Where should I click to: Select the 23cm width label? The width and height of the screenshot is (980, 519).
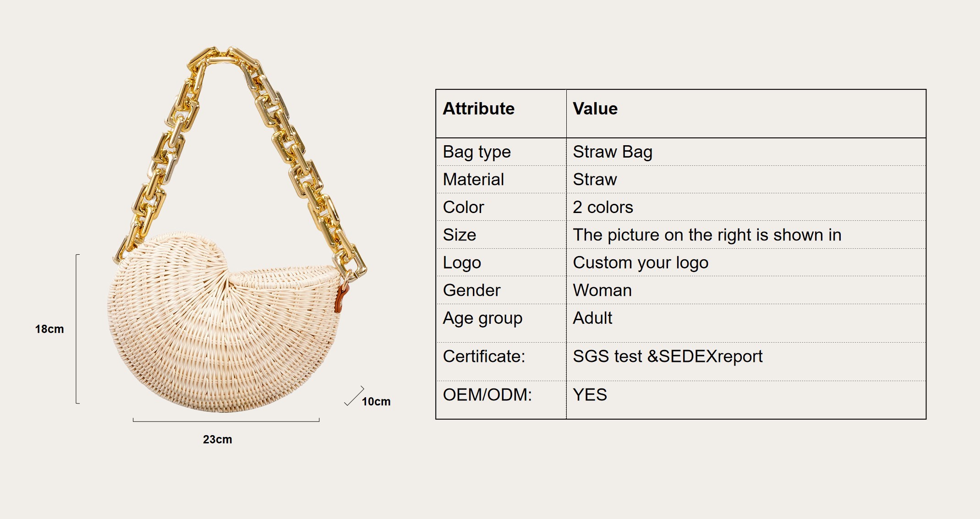point(217,439)
